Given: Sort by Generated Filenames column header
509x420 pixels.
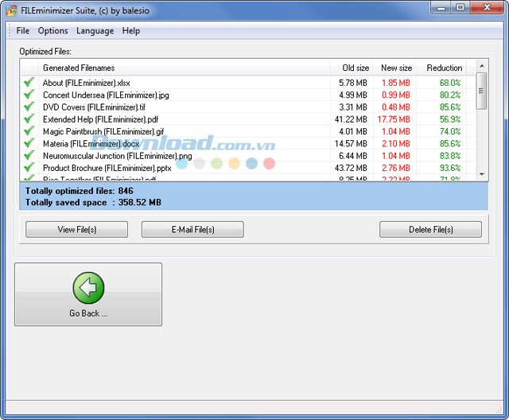Looking at the screenshot, I should (x=184, y=68).
